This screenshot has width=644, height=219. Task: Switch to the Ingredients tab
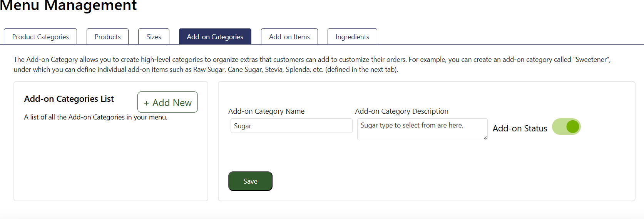[x=352, y=37]
